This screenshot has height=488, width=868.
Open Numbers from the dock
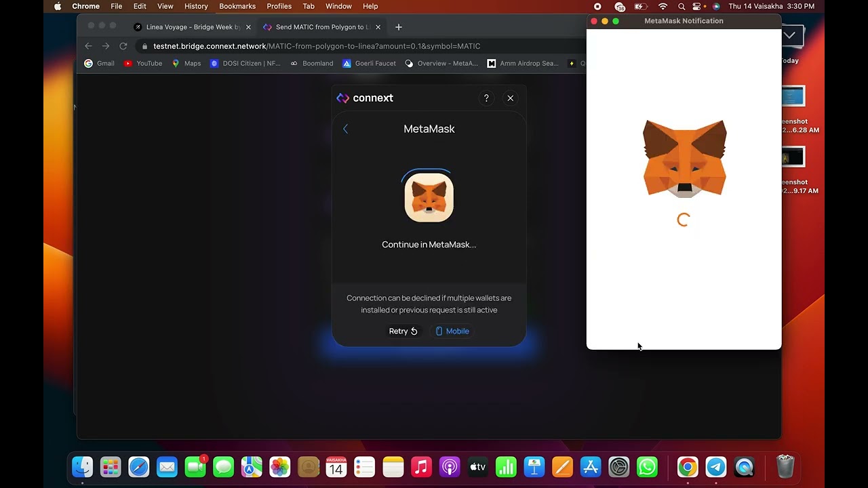point(506,467)
